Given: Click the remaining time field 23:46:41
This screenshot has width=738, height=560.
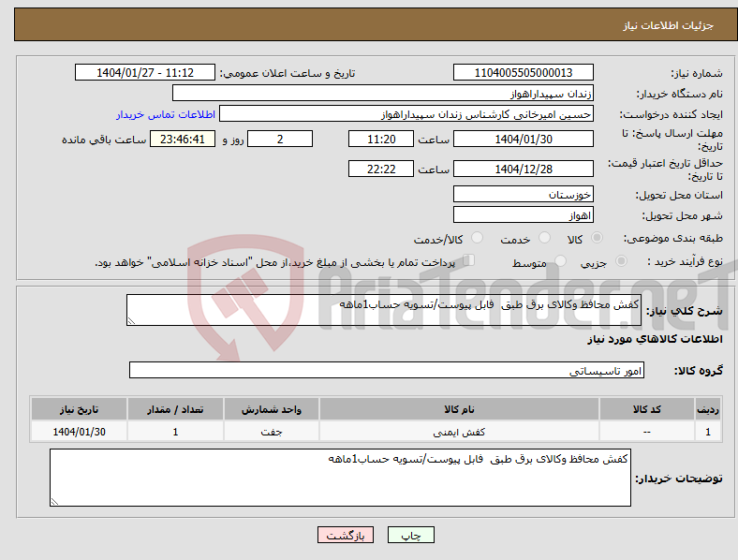Looking at the screenshot, I should tap(183, 140).
